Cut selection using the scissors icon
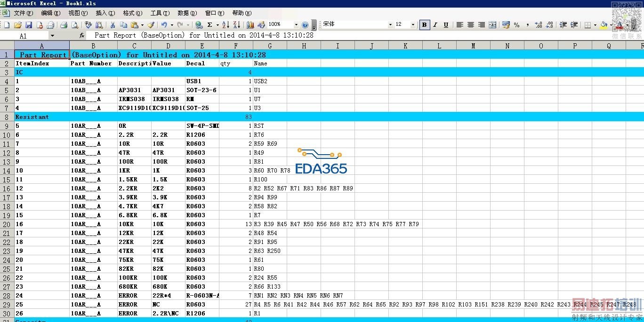Screen dimensions: 644x322 [113, 24]
